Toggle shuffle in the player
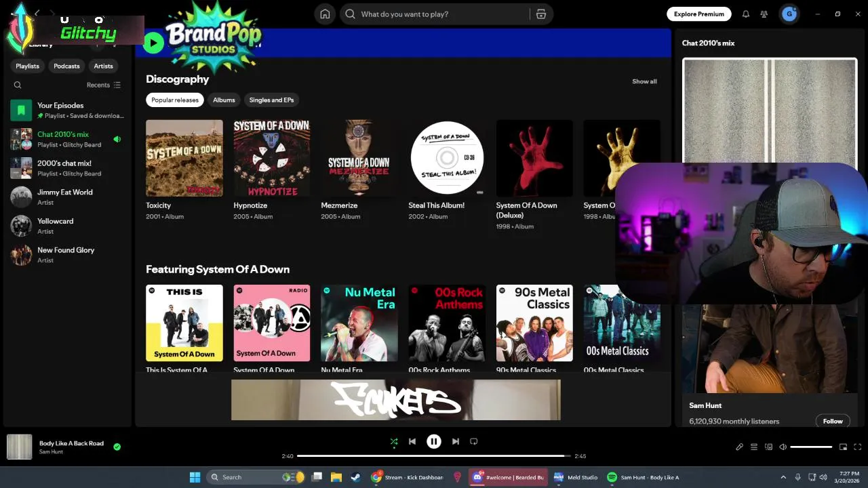This screenshot has width=868, height=488. [x=394, y=441]
